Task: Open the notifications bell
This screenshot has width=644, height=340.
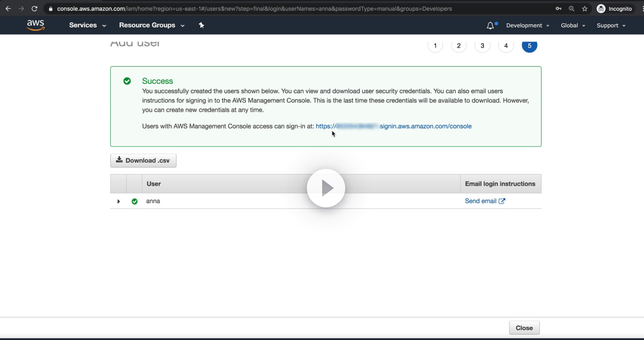Action: [490, 25]
